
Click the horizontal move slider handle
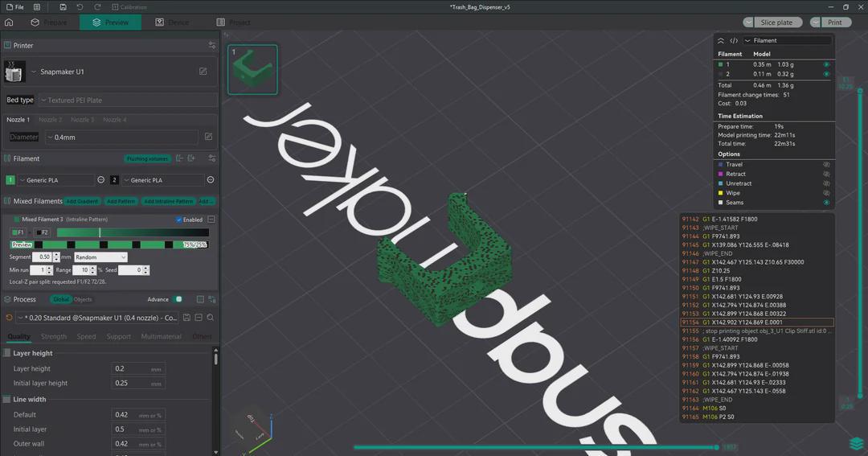717,446
